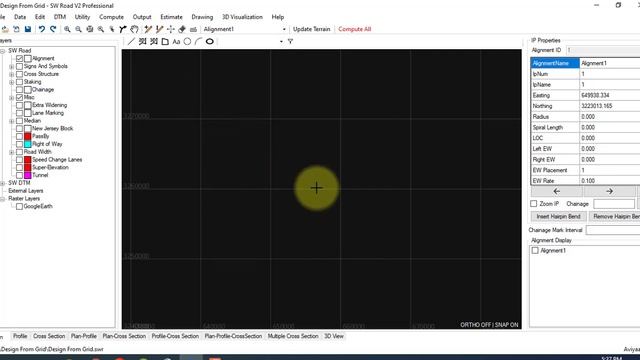
Task: Open the Compute menu
Action: pyautogui.click(x=111, y=17)
